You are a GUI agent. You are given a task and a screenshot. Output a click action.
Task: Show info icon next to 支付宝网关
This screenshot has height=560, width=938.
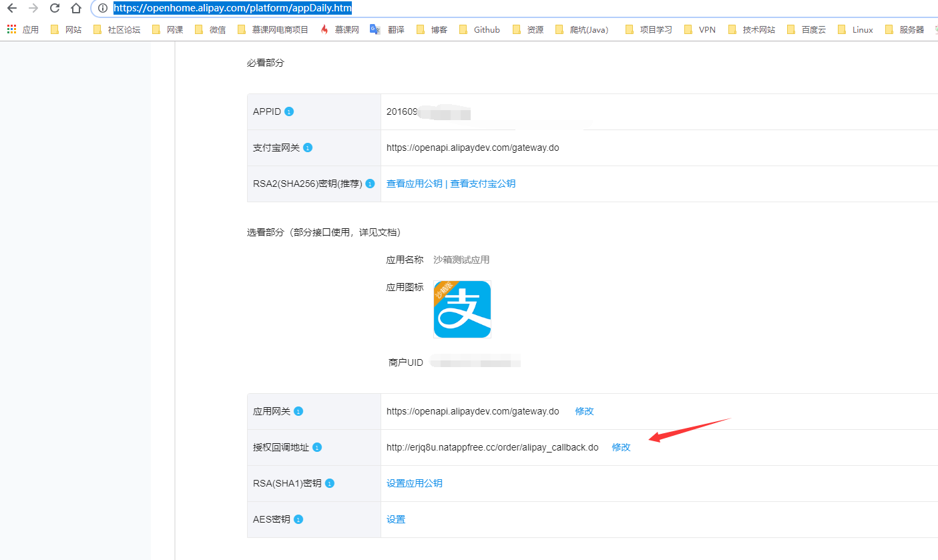(308, 148)
